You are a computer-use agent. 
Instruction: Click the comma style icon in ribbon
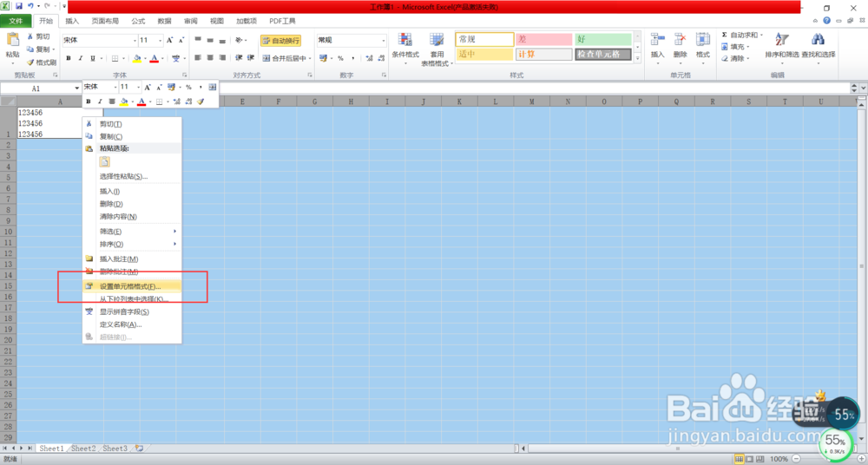352,58
